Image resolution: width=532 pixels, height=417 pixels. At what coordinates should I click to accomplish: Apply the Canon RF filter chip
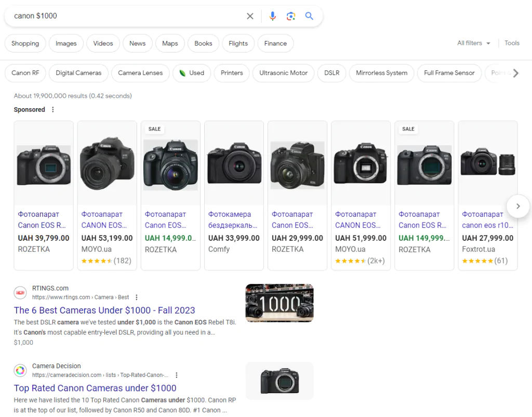point(25,73)
